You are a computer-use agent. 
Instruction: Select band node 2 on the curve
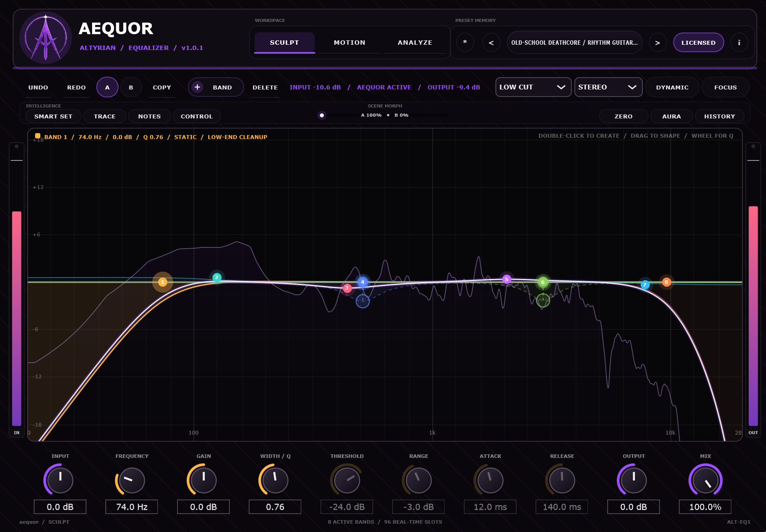(x=217, y=277)
